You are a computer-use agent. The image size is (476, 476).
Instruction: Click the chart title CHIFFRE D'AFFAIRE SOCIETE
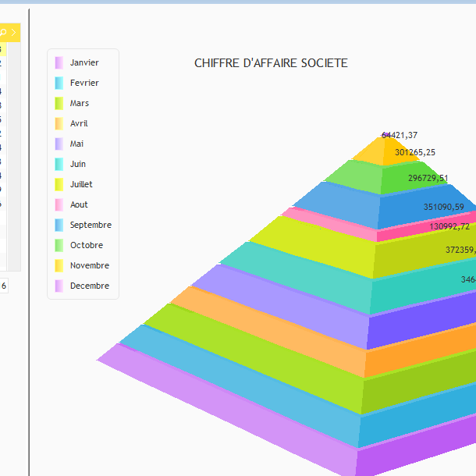pos(271,63)
